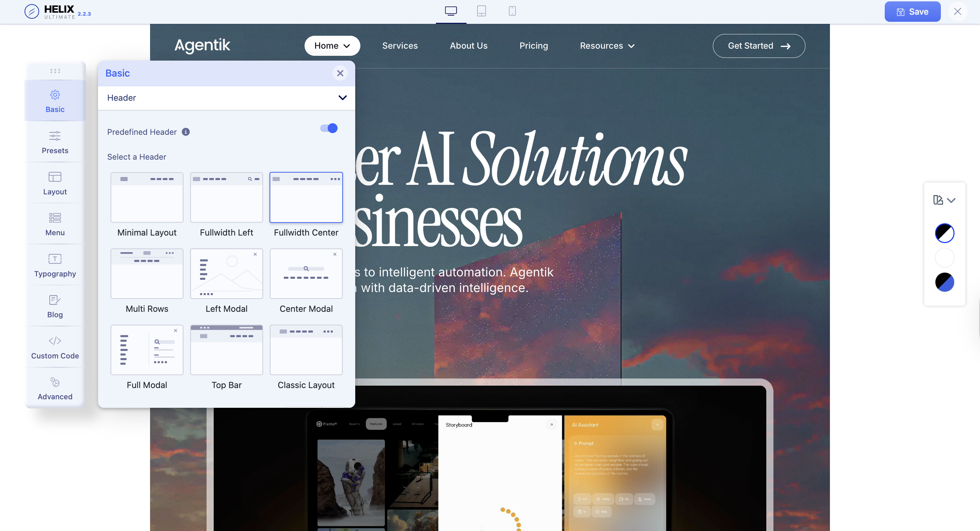Click the Predefined Header info icon
Screen dimensions: 980x531
186,132
